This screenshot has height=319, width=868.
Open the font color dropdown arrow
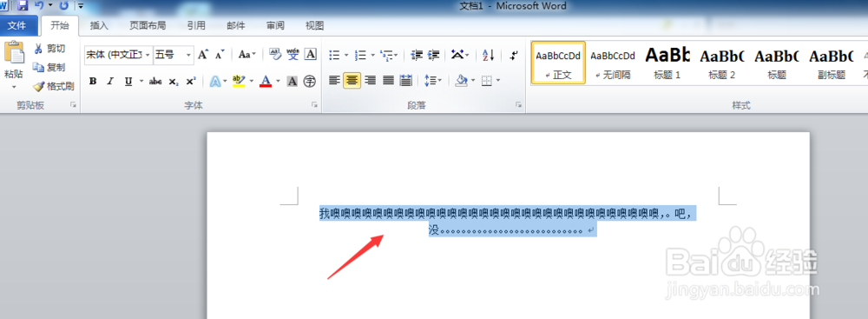(278, 82)
